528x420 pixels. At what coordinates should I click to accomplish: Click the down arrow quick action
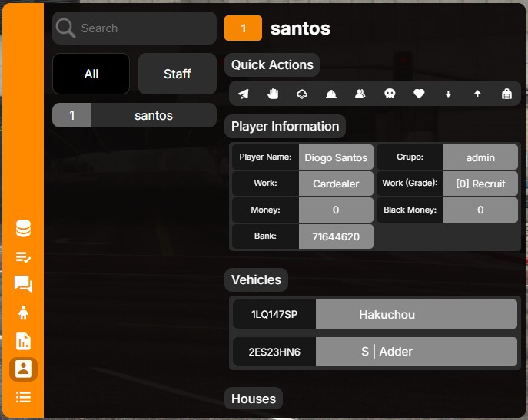tap(448, 94)
